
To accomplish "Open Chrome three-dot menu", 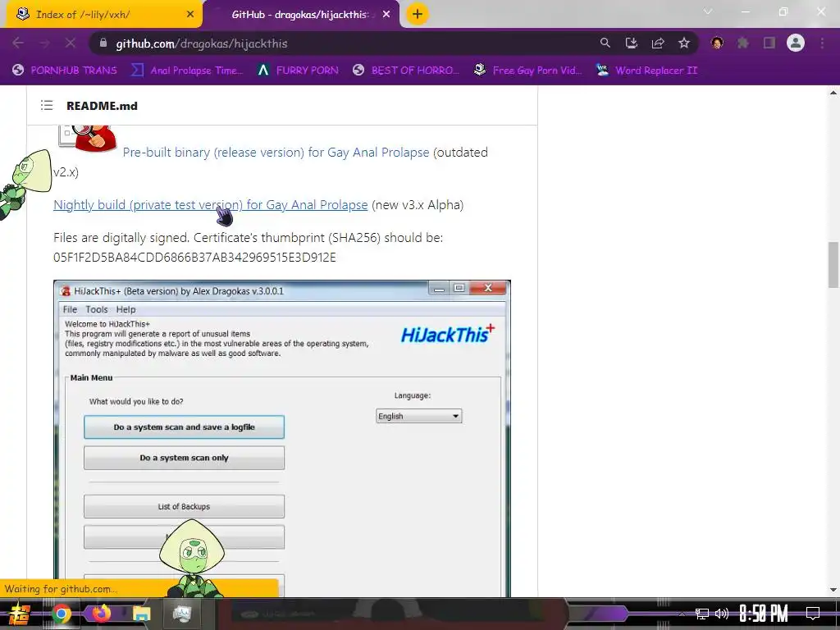I will pos(822,43).
